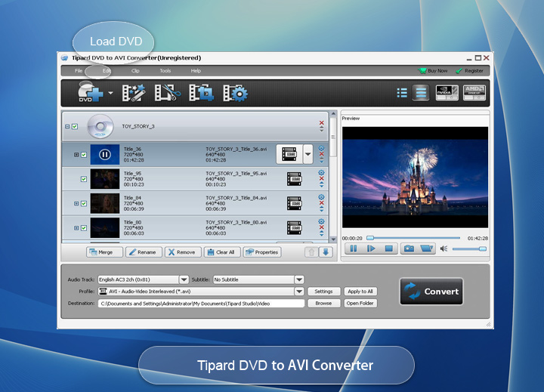Collapse the TOY_STORY_3 disc tree
The image size is (544, 392).
67,127
